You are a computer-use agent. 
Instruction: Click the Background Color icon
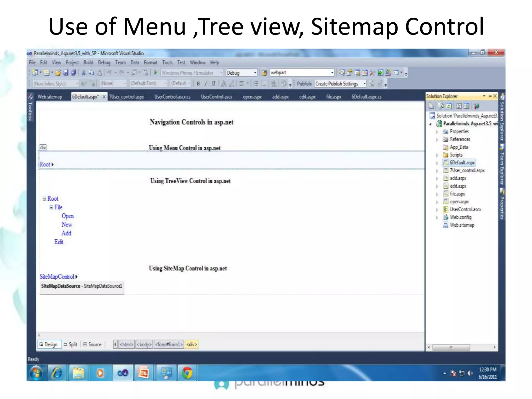(232, 84)
